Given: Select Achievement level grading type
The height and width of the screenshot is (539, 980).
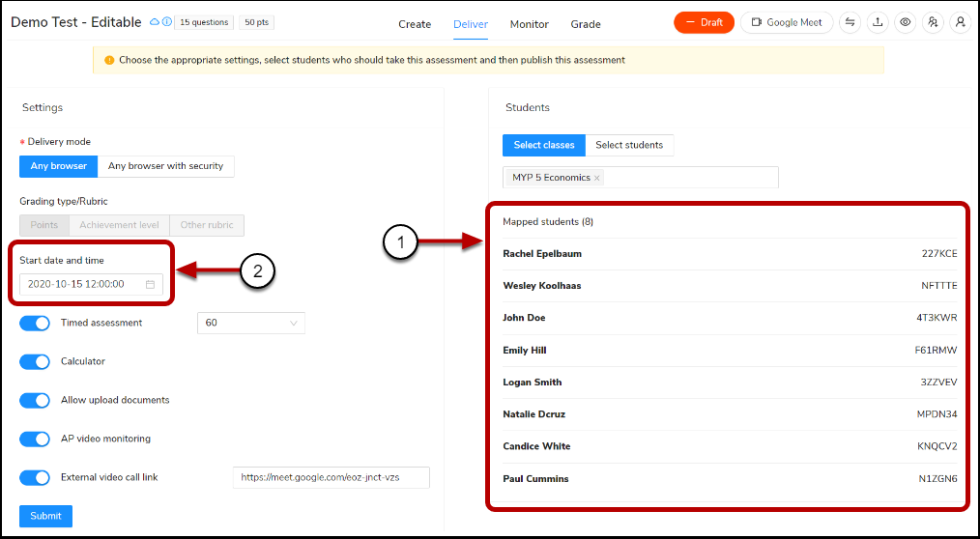Looking at the screenshot, I should click(x=120, y=225).
